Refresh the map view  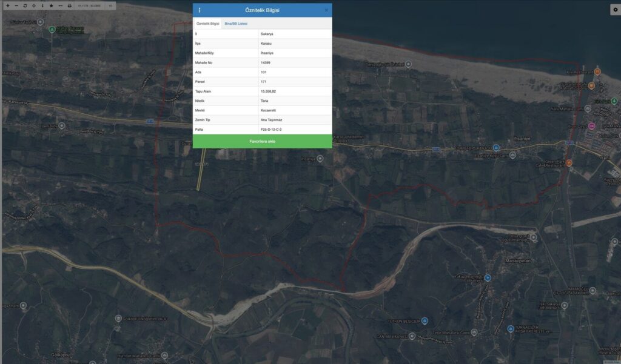coord(25,5)
